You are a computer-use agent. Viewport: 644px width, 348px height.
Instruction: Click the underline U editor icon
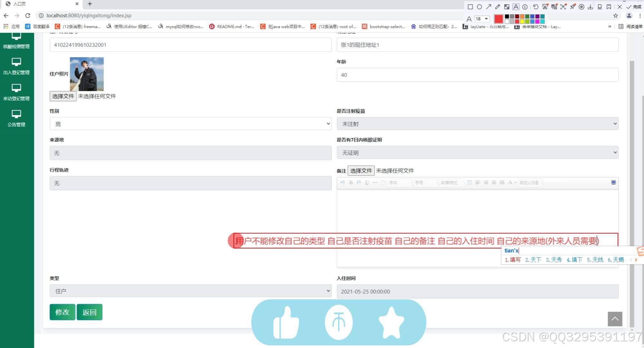(x=367, y=183)
